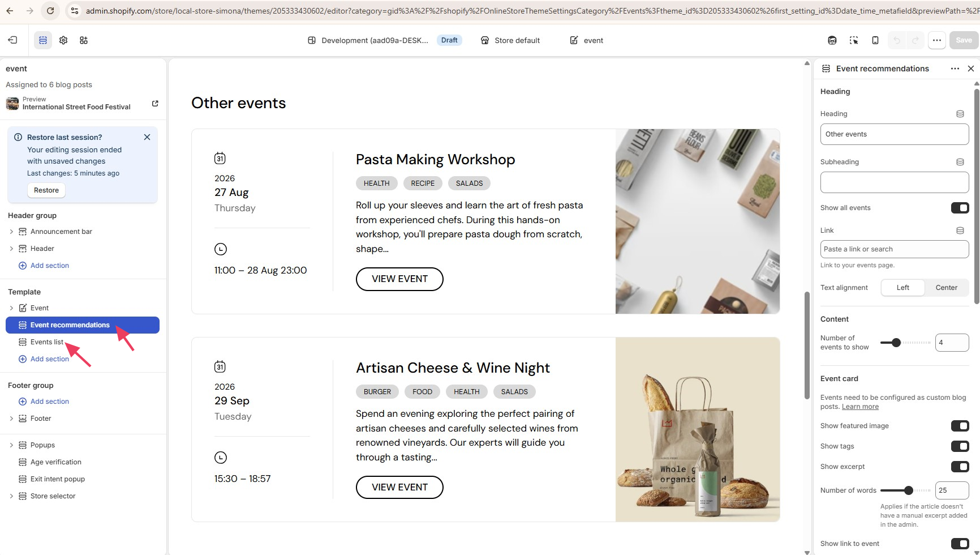Expand the Announcement bar section
980x555 pixels.
coord(11,232)
